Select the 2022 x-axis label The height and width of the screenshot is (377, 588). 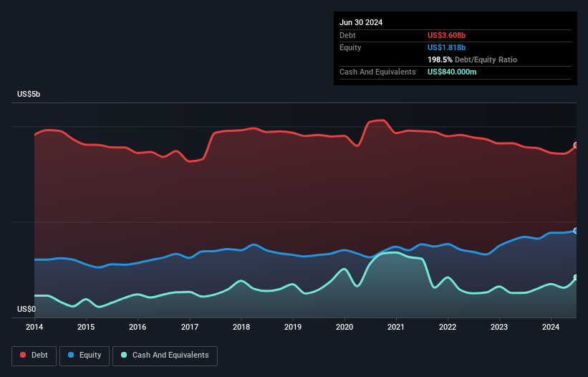coord(448,327)
